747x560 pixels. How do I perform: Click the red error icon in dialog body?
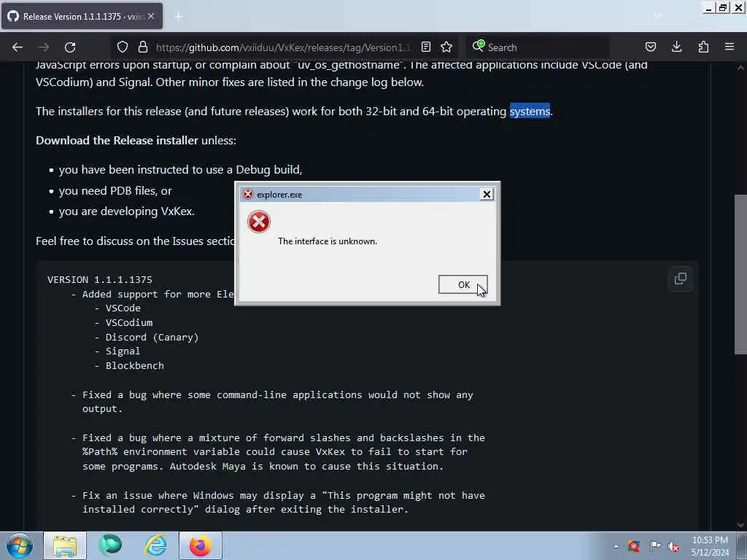click(x=259, y=222)
